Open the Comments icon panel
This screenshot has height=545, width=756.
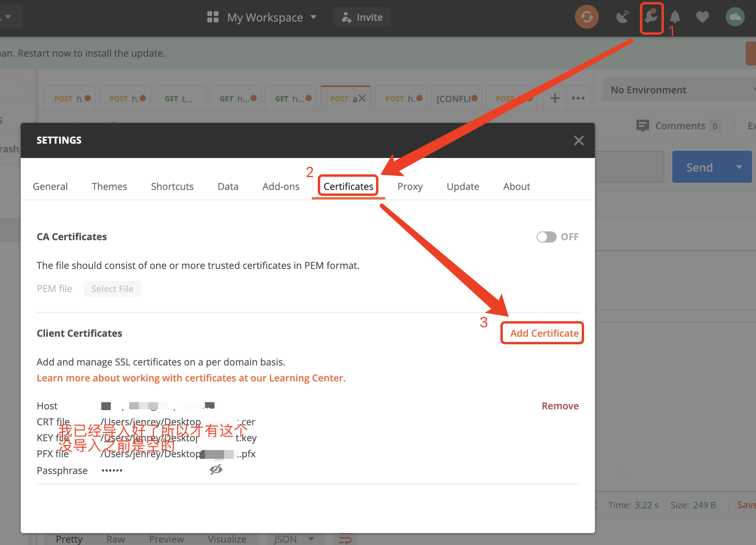[x=642, y=126]
